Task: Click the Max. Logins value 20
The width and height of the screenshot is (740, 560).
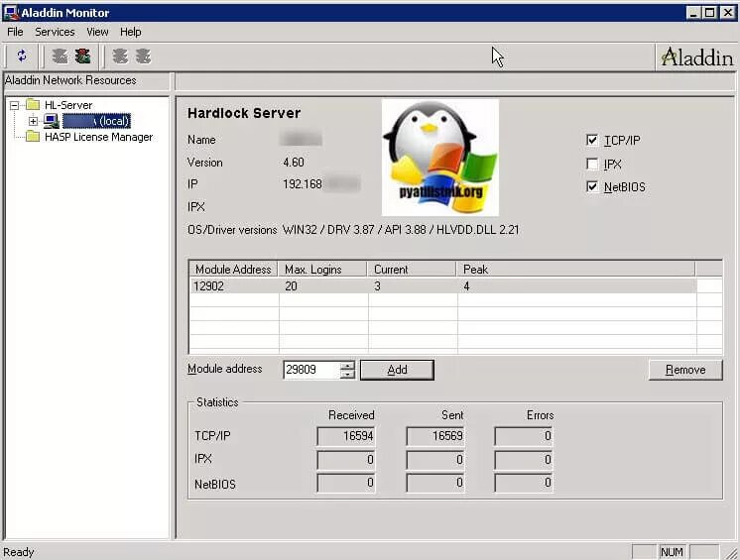Action: (292, 285)
